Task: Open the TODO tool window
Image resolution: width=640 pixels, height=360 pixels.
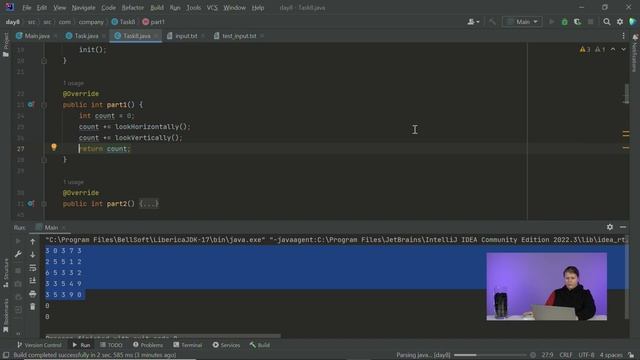Action: pyautogui.click(x=111, y=345)
